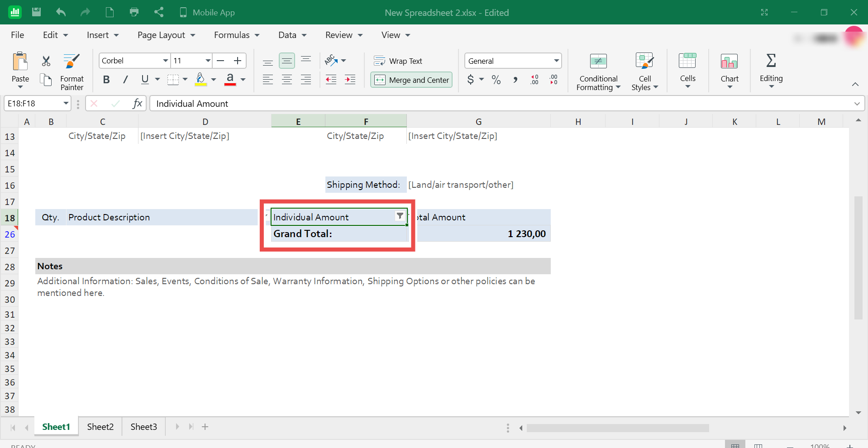The image size is (868, 448).
Task: Align text right
Action: click(x=306, y=80)
